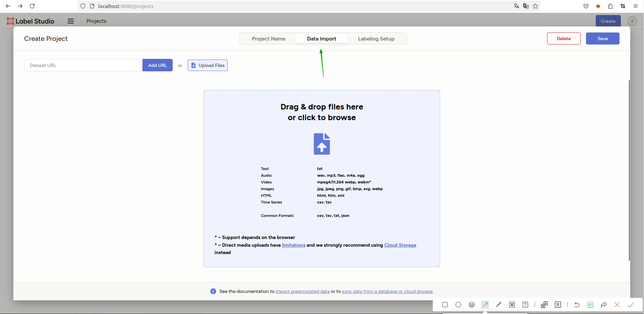Undo the last screenshot annotation
Viewport: 644px width, 314px height.
pyautogui.click(x=577, y=305)
